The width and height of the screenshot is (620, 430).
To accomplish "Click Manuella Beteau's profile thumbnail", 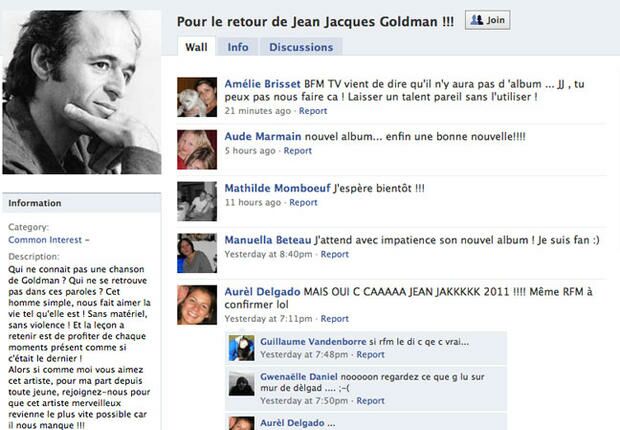I will [x=197, y=253].
